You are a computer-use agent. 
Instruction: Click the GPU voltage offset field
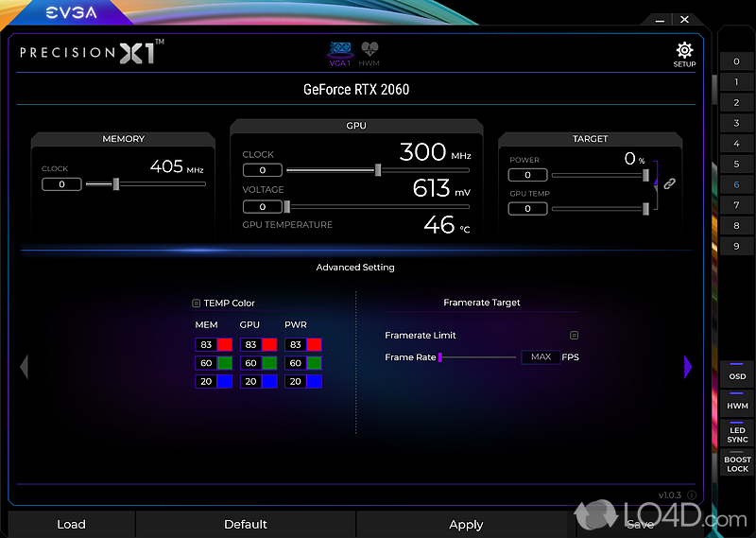(x=263, y=206)
